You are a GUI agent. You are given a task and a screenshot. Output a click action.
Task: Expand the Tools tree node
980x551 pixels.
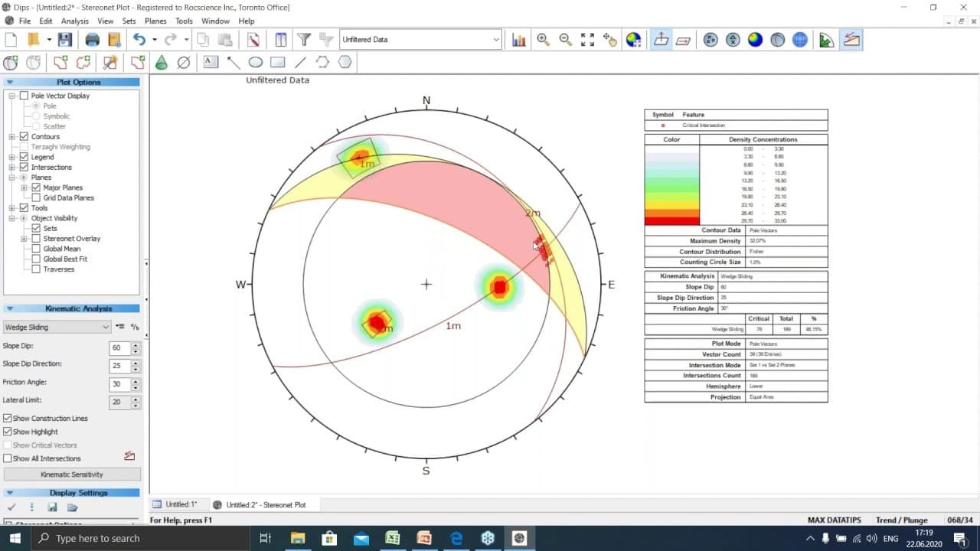click(x=12, y=208)
